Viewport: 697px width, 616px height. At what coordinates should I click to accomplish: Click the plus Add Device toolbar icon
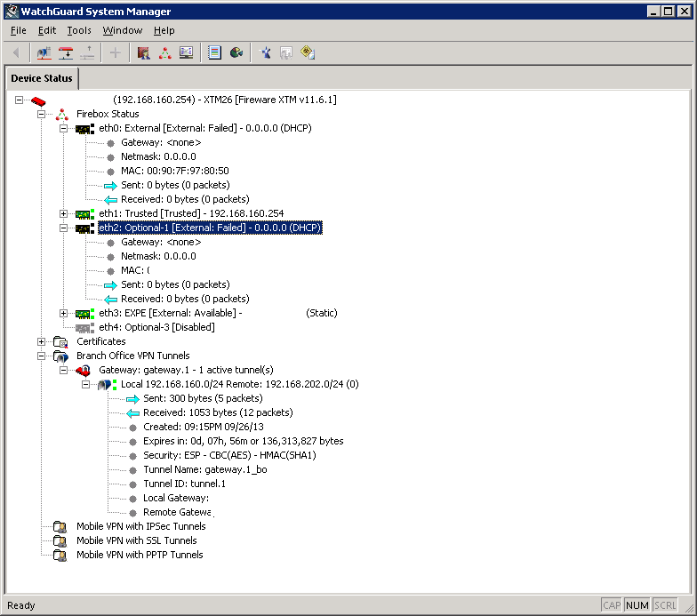click(x=116, y=53)
